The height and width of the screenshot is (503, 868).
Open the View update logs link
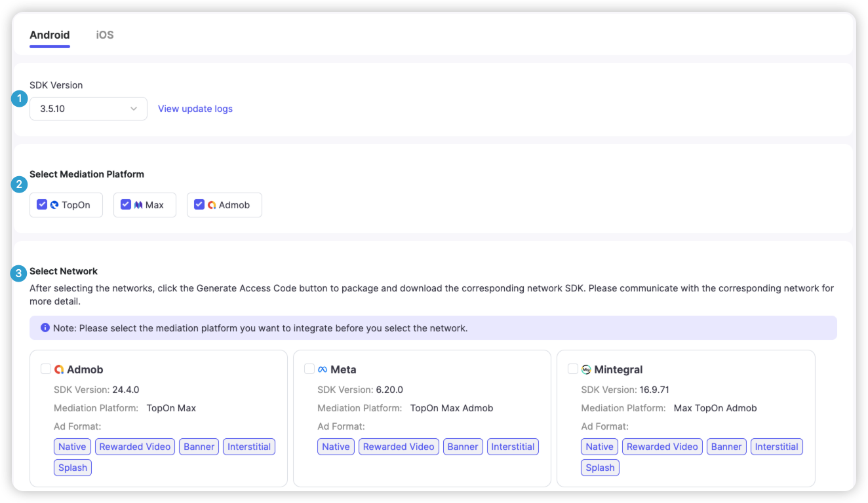tap(195, 109)
